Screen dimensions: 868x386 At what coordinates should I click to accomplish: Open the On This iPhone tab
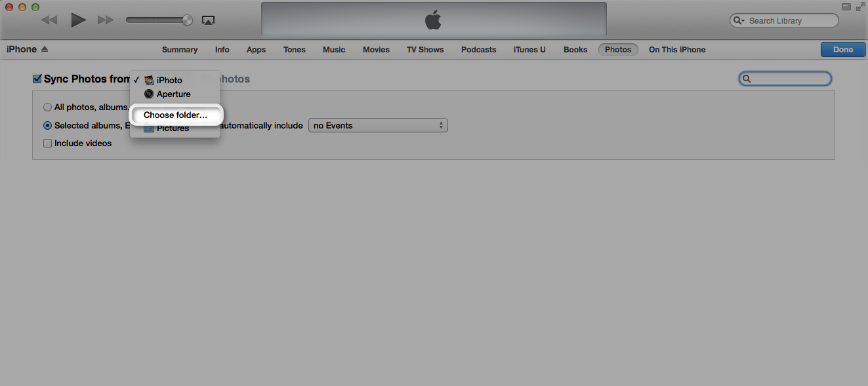677,50
